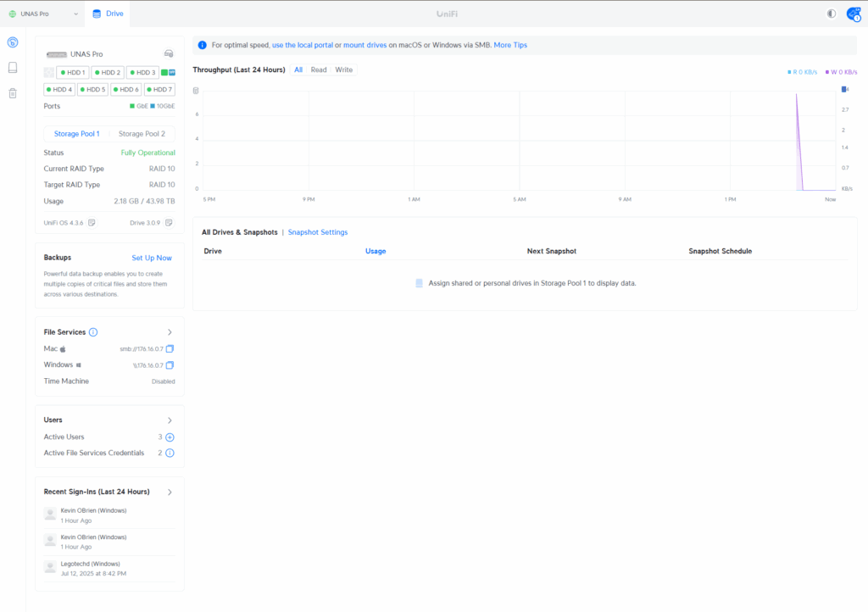Expand Recent Sign-Ins details chevron

(x=170, y=492)
